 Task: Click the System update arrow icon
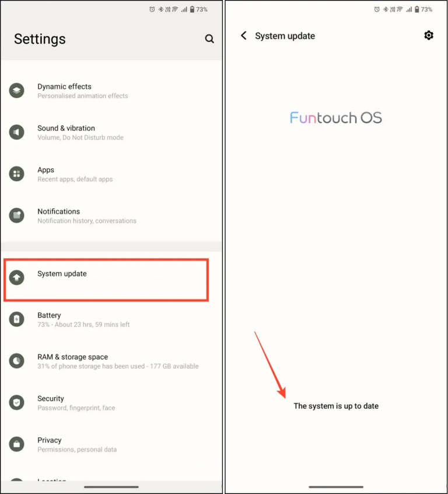[x=16, y=278]
